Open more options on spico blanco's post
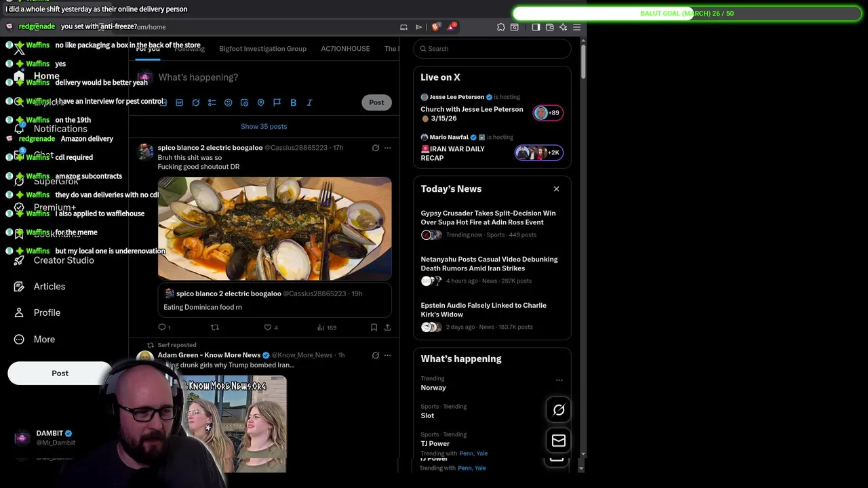 [x=387, y=148]
